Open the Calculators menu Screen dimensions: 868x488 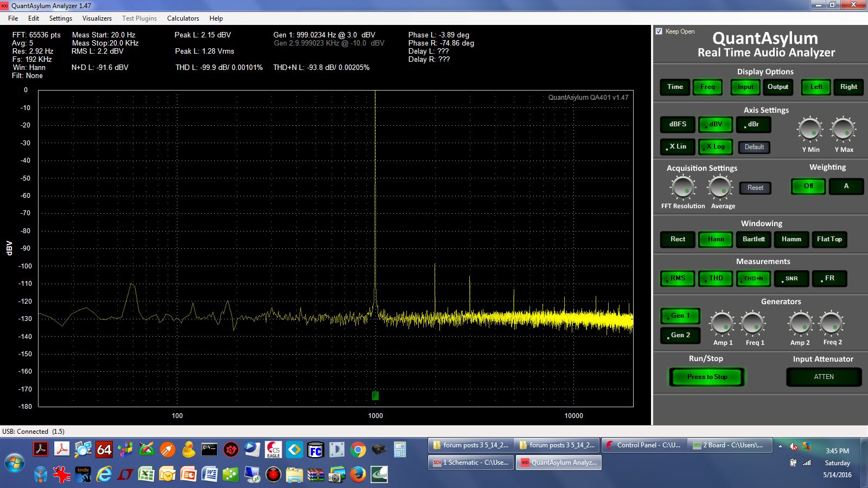point(183,18)
